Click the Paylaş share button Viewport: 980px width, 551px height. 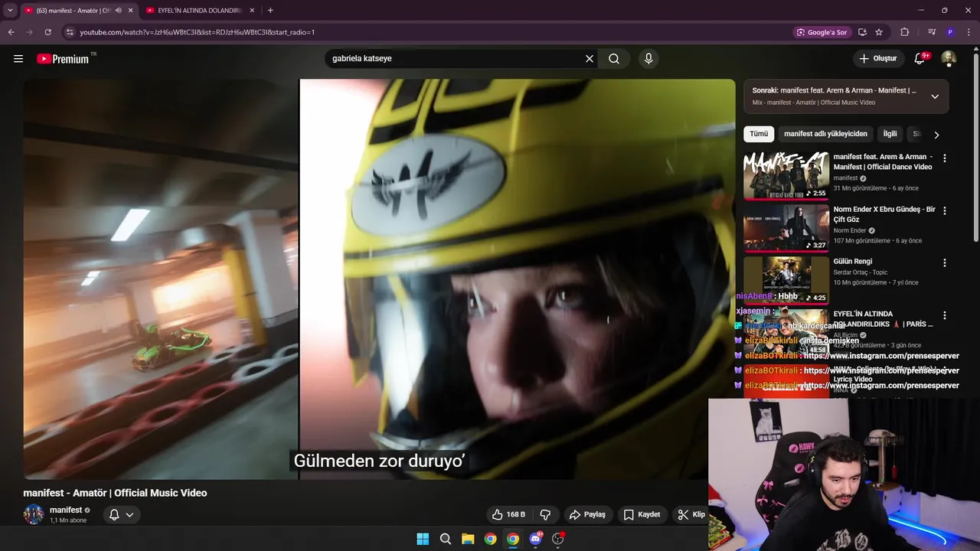587,514
